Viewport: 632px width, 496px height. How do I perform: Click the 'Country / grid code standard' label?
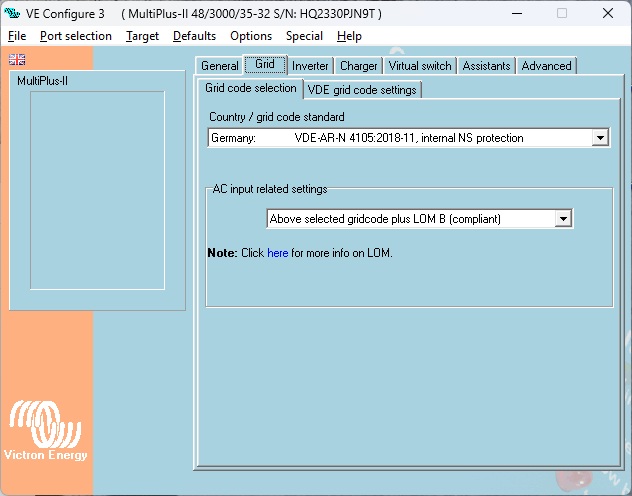click(x=276, y=117)
